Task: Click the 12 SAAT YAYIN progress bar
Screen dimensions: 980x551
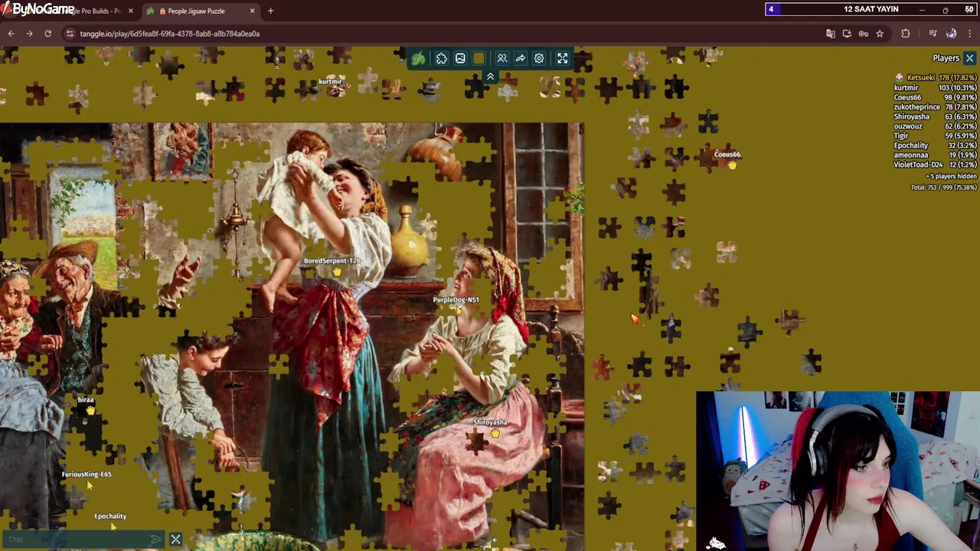Action: tap(871, 9)
